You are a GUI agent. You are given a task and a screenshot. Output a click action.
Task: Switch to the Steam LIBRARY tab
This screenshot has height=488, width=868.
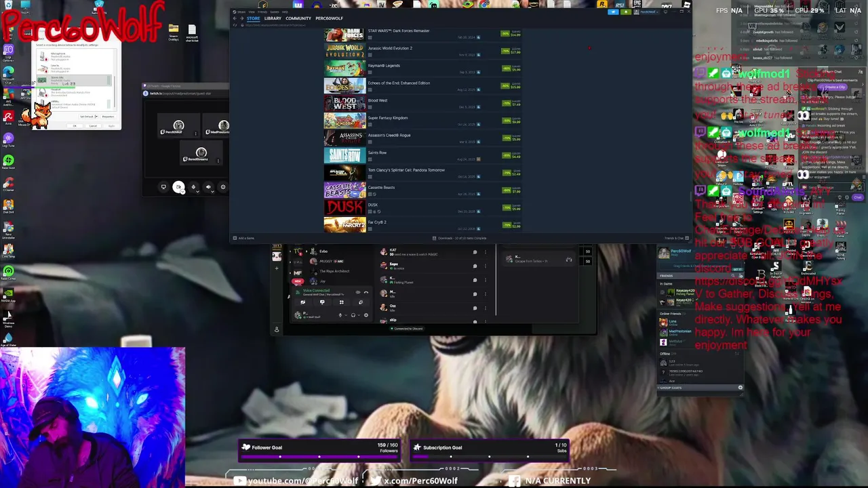273,18
